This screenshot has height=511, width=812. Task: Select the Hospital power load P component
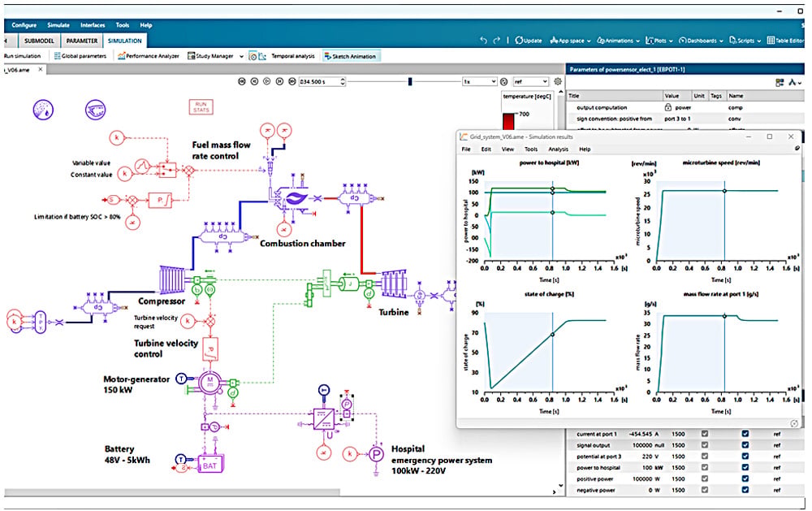coord(377,454)
